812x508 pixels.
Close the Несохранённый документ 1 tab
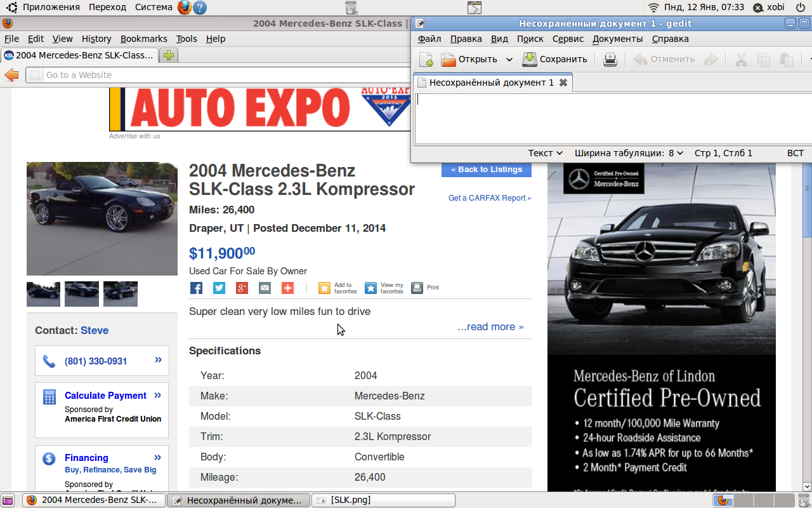click(563, 83)
